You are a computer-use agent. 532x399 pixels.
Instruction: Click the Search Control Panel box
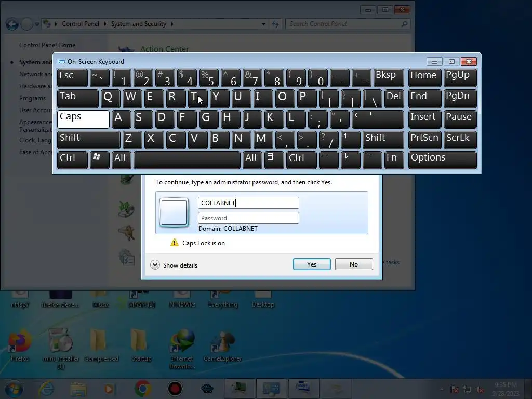[348, 24]
